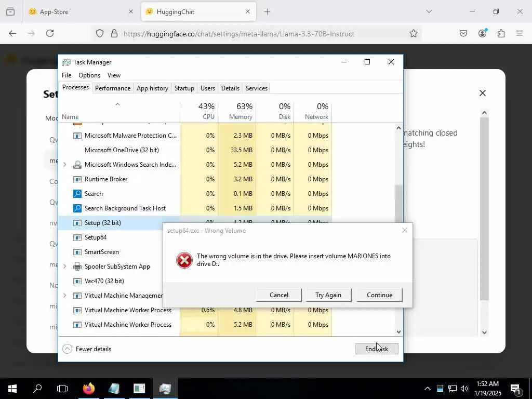Click Search Background Task Host icon

[x=77, y=208]
